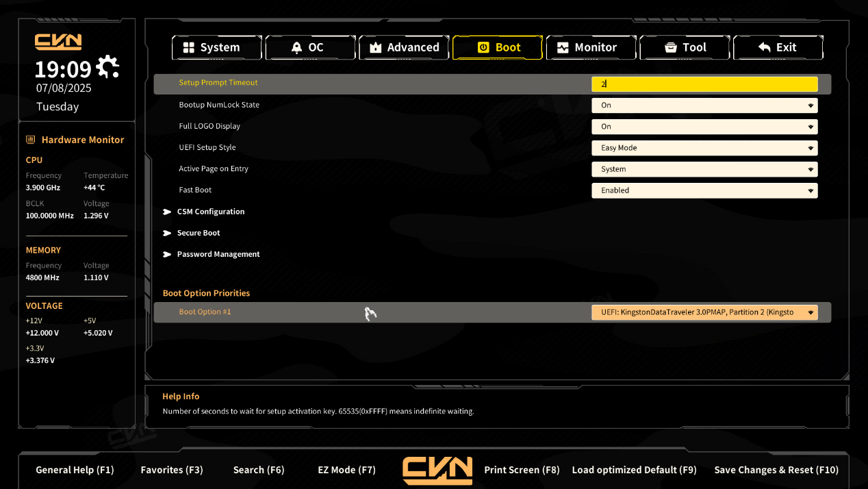Click memory frequency value 4800 MHz
Image resolution: width=868 pixels, height=489 pixels.
[x=42, y=278]
